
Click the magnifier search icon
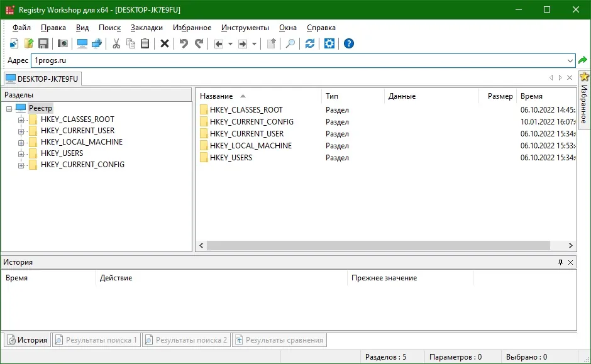[x=290, y=44]
